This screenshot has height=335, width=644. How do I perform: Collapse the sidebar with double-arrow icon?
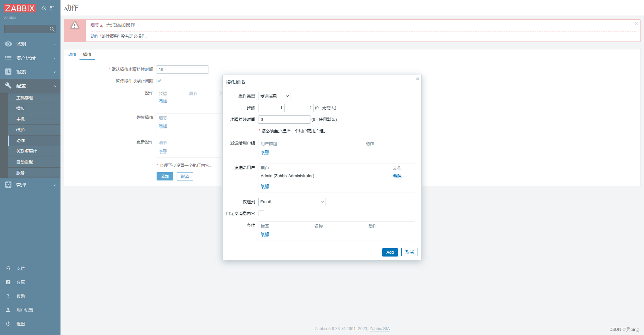(44, 8)
